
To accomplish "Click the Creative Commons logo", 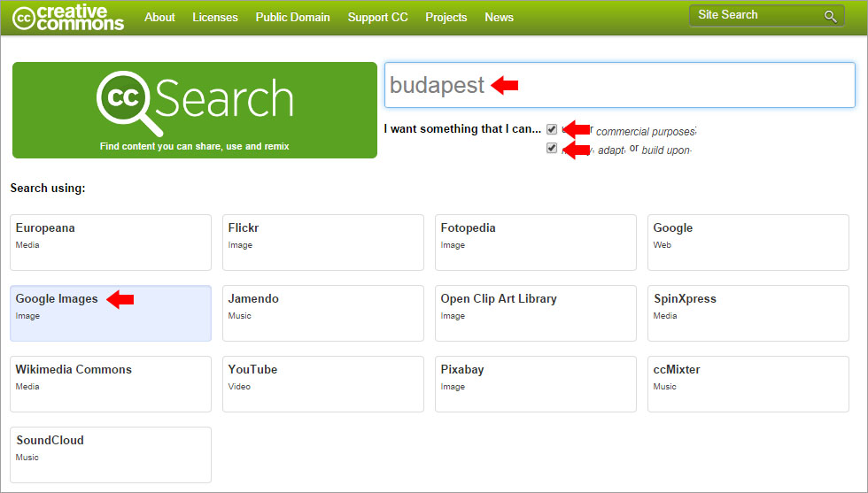I will pyautogui.click(x=68, y=17).
